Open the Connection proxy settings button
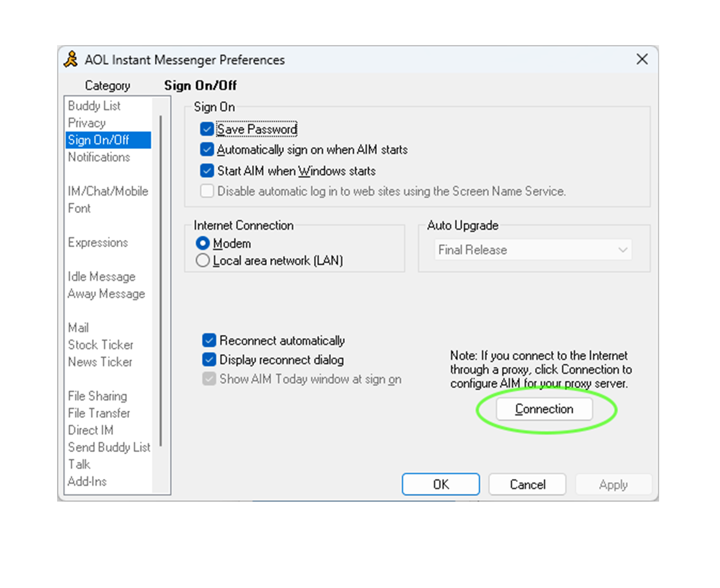The image size is (720, 588). (544, 409)
